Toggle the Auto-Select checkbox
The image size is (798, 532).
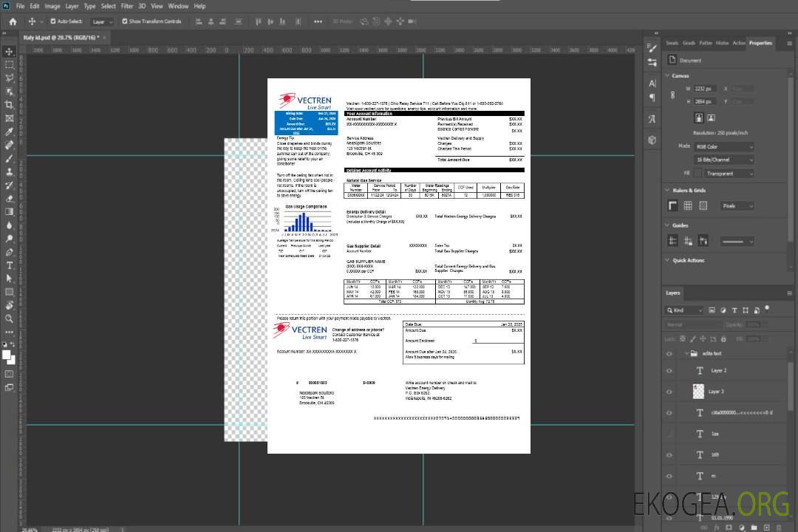click(53, 21)
